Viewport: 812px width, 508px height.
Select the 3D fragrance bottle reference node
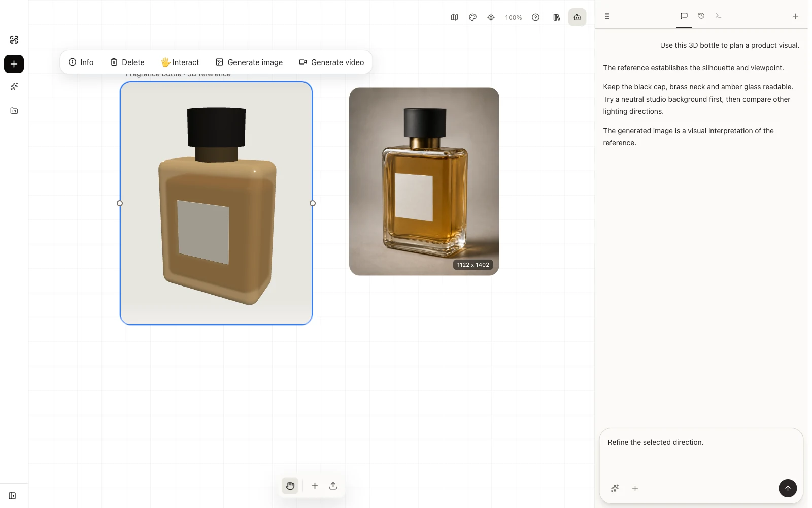[216, 203]
